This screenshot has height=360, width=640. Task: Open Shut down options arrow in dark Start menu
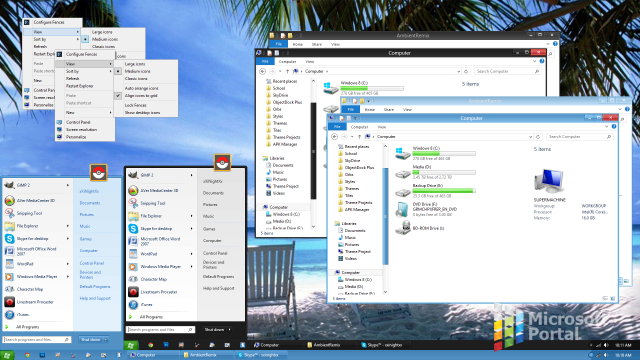(230, 329)
